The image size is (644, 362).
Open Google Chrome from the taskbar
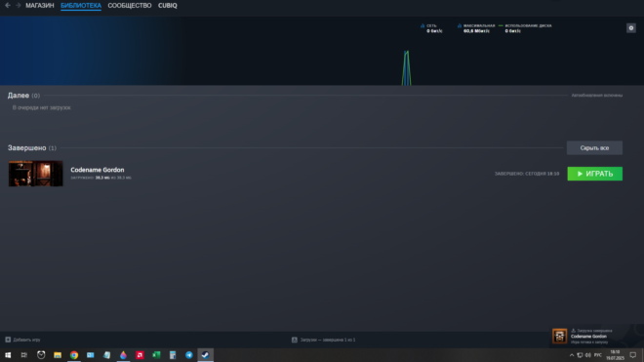(74, 355)
